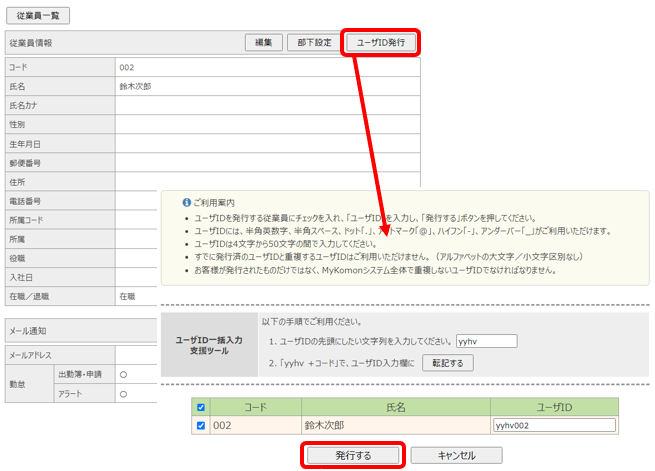Open the 従業員一覧 employee list

(x=37, y=16)
